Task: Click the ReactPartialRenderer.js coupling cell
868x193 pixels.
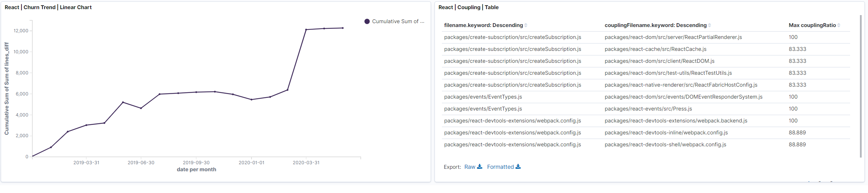Action: pyautogui.click(x=673, y=37)
